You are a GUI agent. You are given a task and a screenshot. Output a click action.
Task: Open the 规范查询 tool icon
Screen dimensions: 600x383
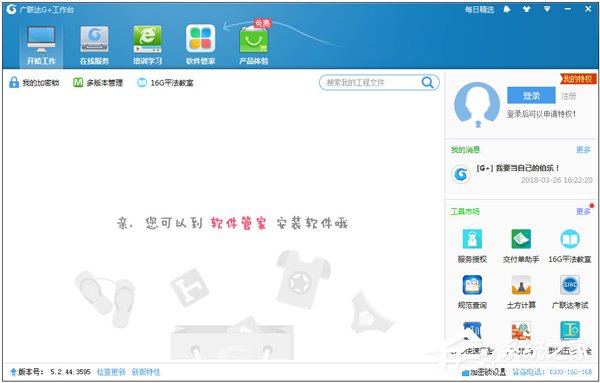tap(472, 285)
